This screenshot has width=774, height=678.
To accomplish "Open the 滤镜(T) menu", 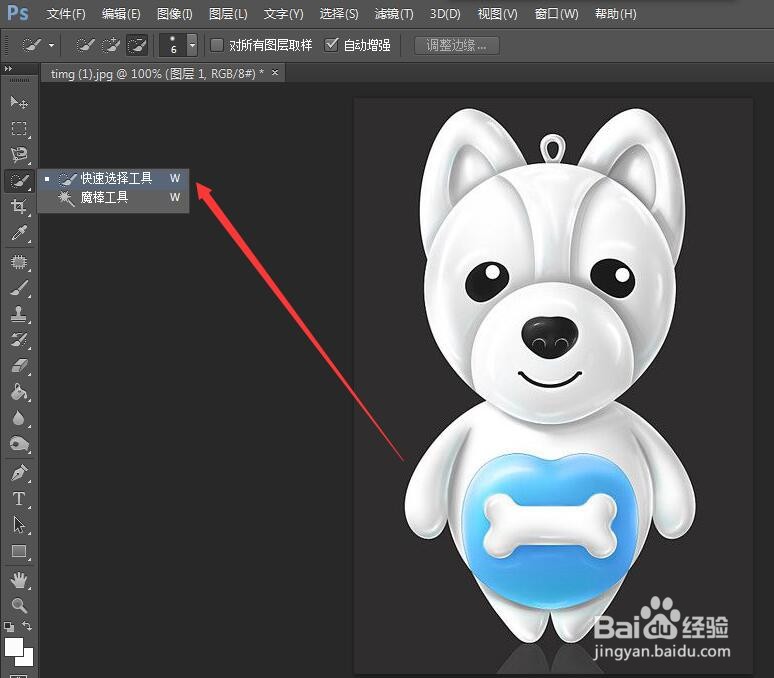I will [394, 14].
